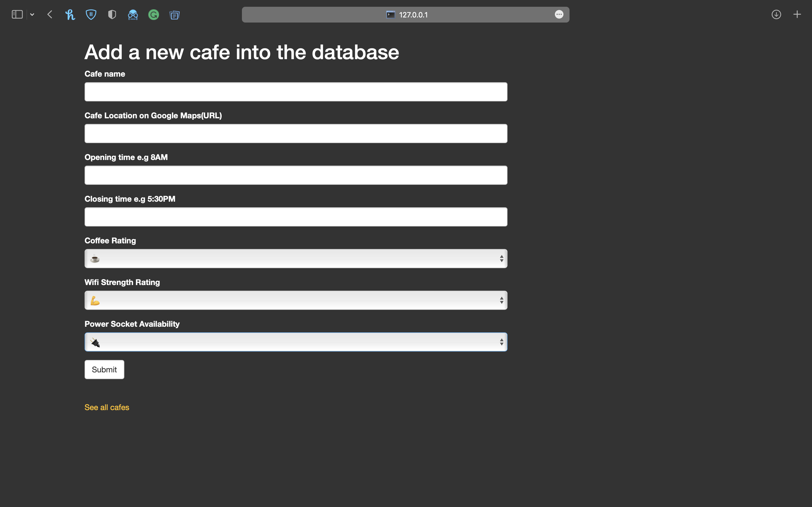Click the back navigation arrow
The image size is (812, 507).
point(49,14)
